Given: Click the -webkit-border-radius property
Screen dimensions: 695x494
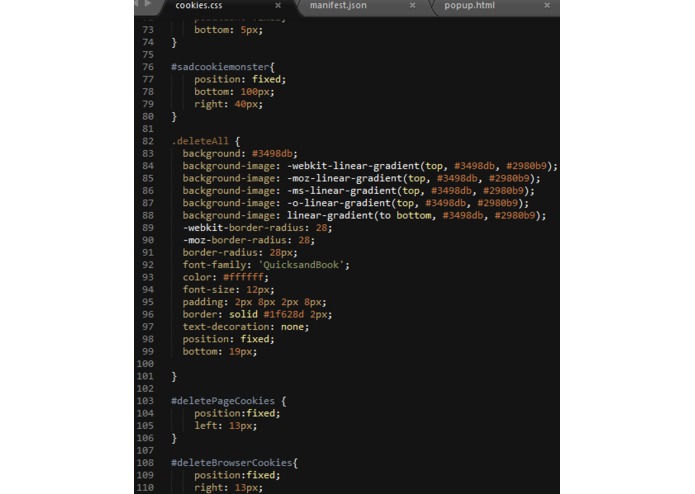Looking at the screenshot, I should pyautogui.click(x=246, y=228).
